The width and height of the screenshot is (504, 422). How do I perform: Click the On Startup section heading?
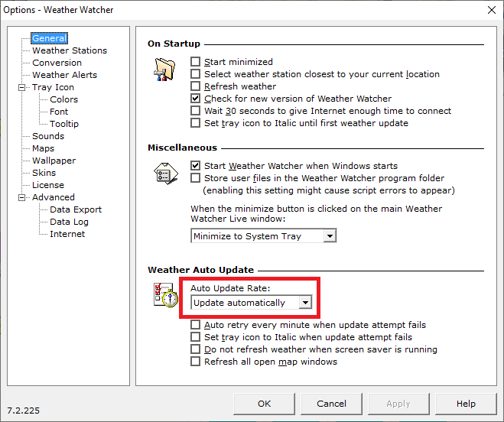pos(174,44)
